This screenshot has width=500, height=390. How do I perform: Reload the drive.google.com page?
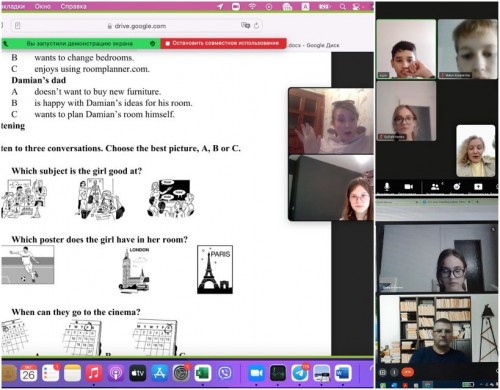[x=256, y=26]
